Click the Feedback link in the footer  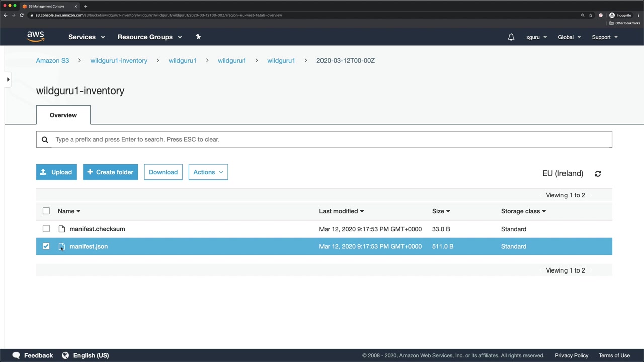pyautogui.click(x=38, y=355)
